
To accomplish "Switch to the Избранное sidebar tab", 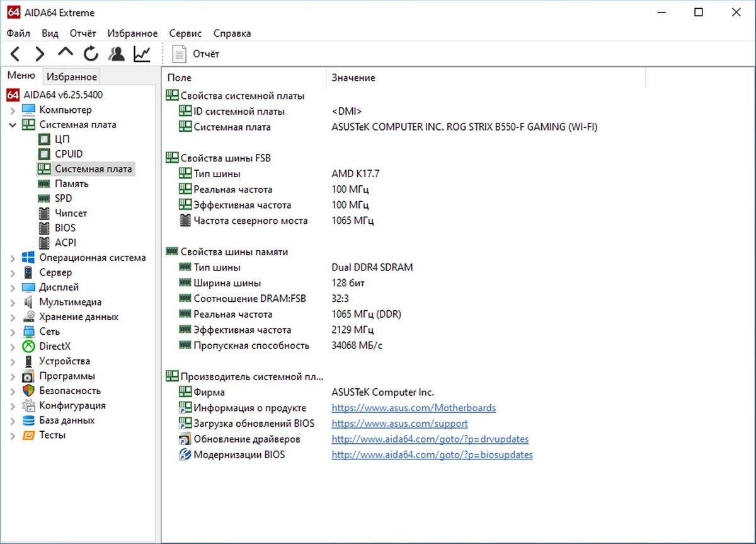I will (72, 77).
